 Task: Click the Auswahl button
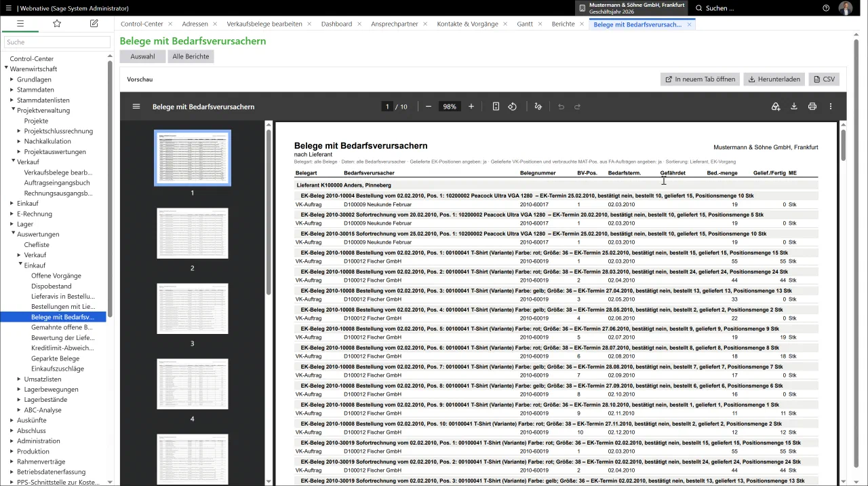coord(142,56)
